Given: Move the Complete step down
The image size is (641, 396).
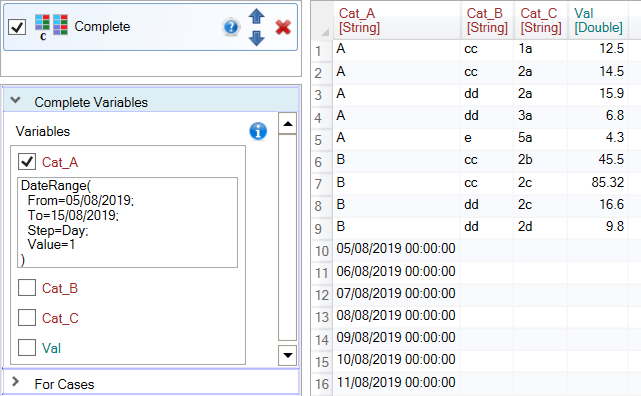Looking at the screenshot, I should (x=257, y=38).
